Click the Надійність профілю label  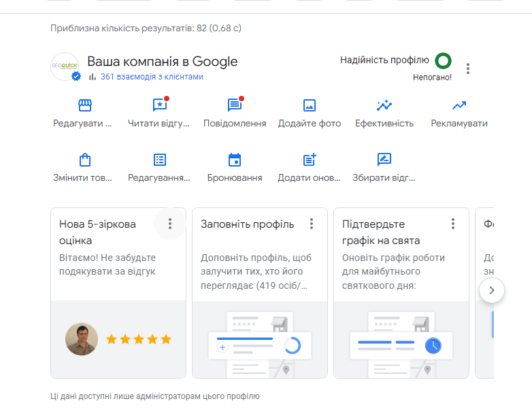tap(384, 60)
